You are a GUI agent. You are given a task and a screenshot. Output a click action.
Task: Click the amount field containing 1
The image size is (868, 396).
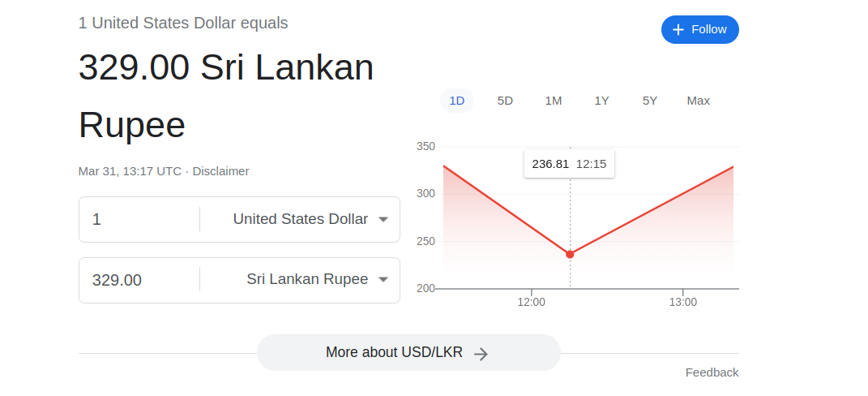pyautogui.click(x=139, y=220)
